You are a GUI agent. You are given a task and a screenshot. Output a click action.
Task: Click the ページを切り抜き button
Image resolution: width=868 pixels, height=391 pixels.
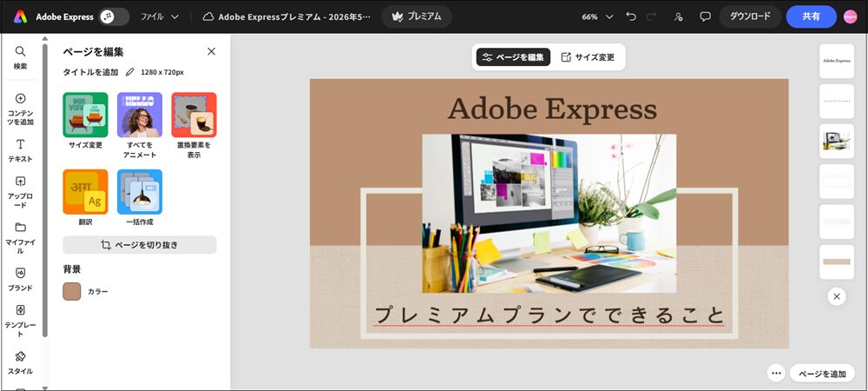click(140, 245)
